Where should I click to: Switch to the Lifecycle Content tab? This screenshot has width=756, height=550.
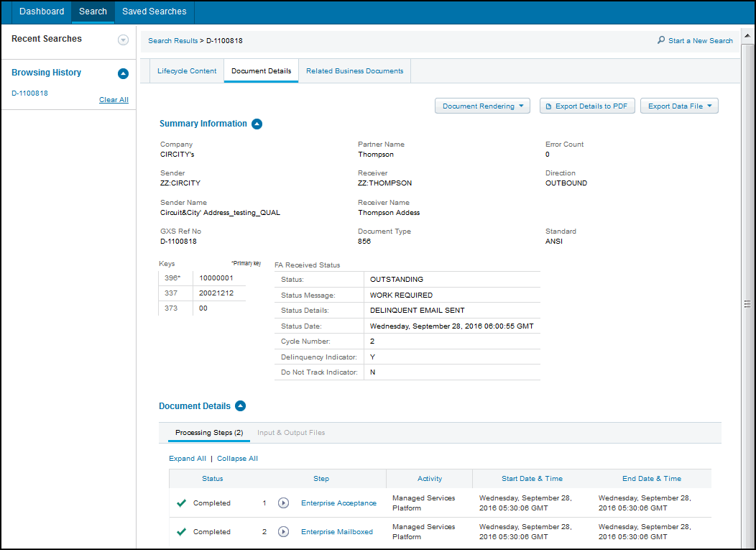tap(187, 71)
